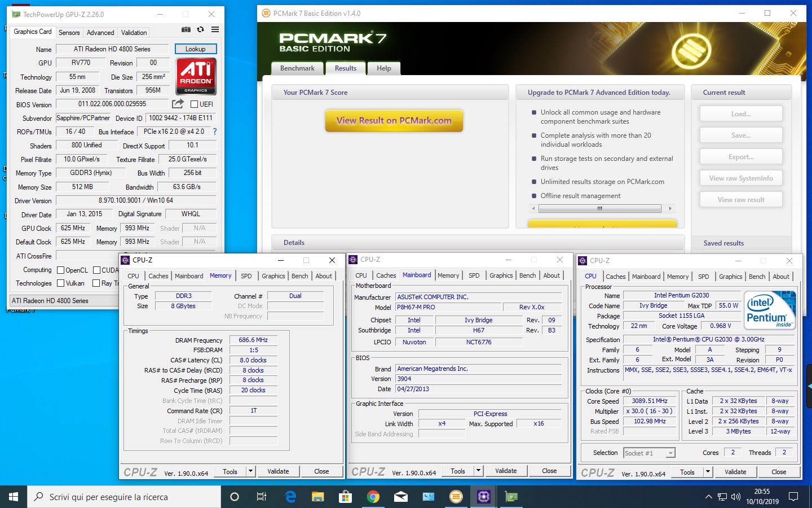
Task: Open the Validation tab in GPU-Z
Action: click(134, 33)
